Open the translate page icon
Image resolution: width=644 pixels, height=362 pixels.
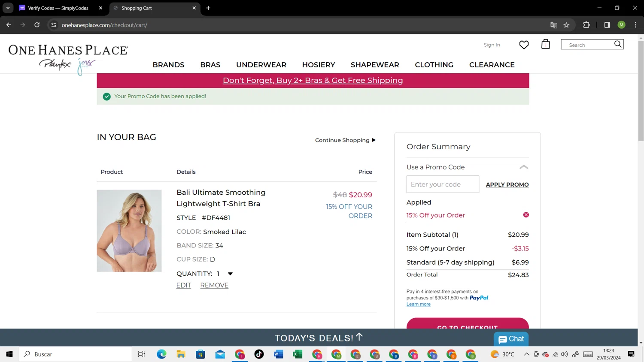[x=554, y=25]
